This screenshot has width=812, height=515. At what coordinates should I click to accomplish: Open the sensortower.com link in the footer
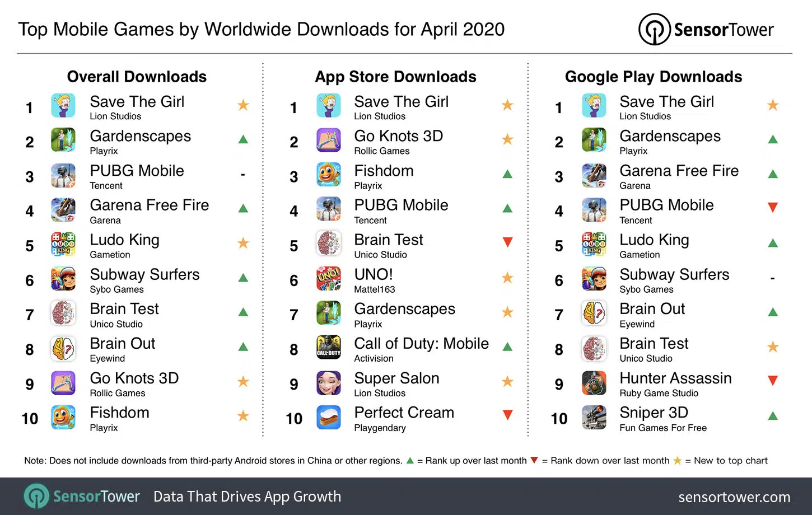(734, 497)
